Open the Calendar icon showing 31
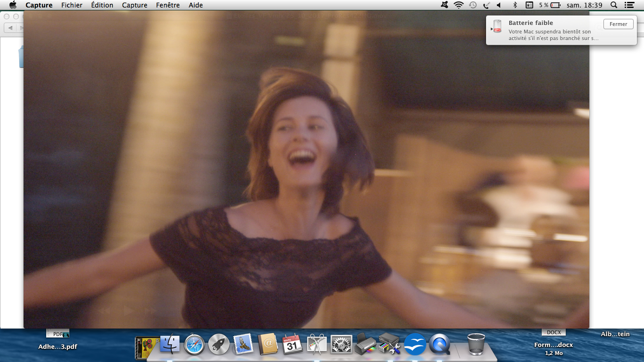 tap(292, 345)
